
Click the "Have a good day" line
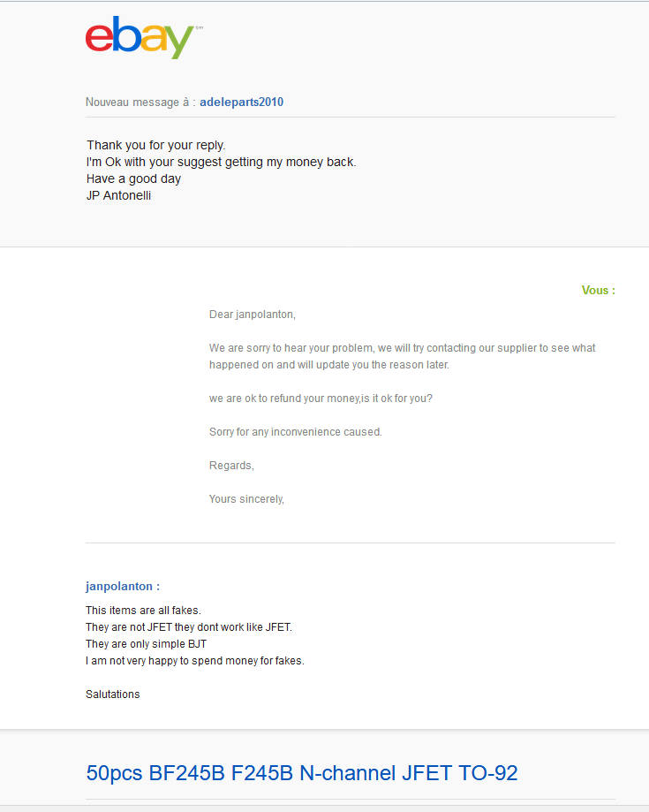(x=133, y=178)
